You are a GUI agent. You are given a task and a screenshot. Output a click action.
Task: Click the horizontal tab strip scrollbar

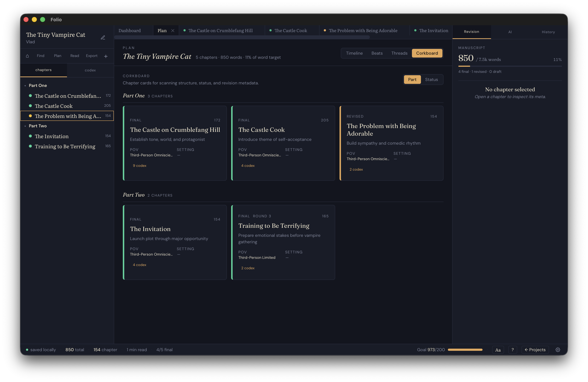[x=242, y=37]
